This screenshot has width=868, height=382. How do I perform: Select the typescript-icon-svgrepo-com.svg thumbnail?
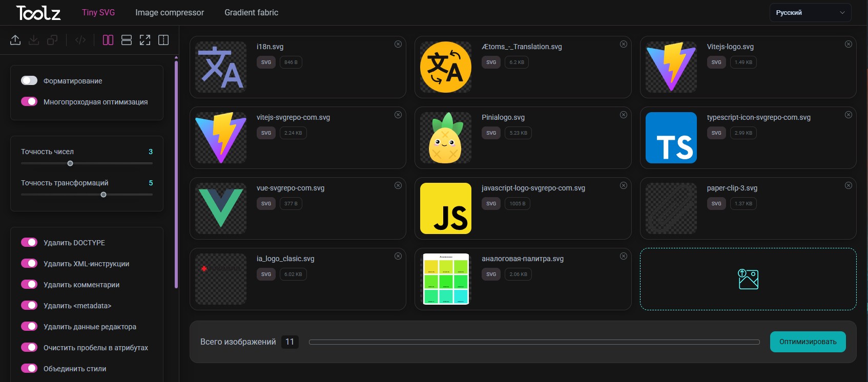[x=671, y=138]
